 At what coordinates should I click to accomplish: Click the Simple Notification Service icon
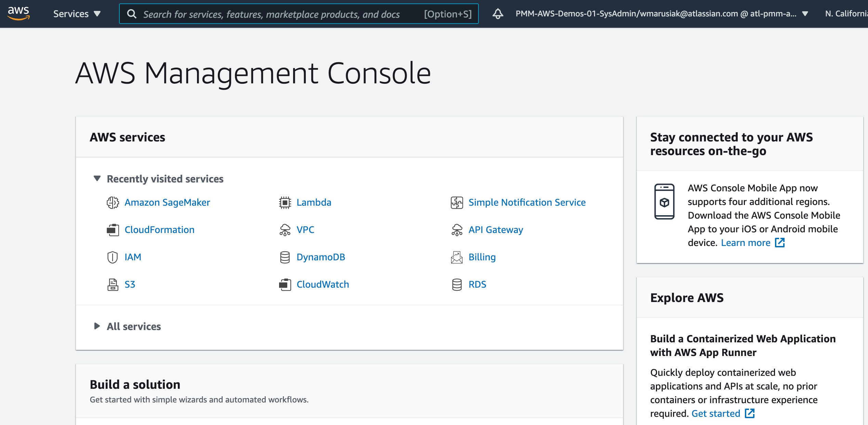pyautogui.click(x=456, y=202)
